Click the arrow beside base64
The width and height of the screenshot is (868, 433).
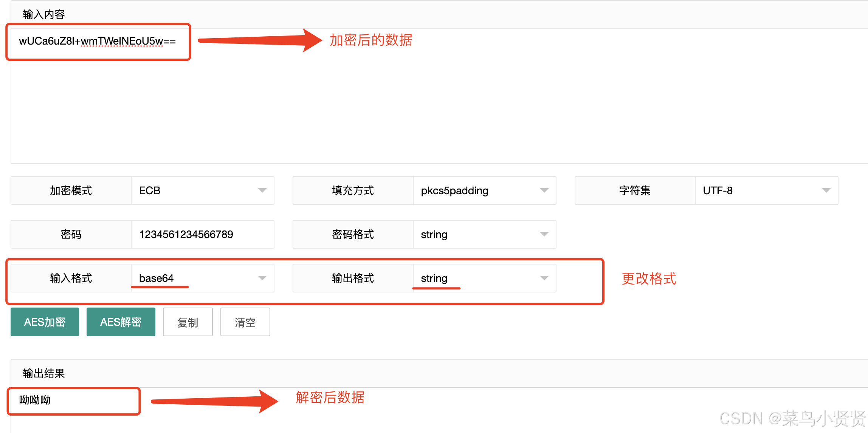[262, 278]
